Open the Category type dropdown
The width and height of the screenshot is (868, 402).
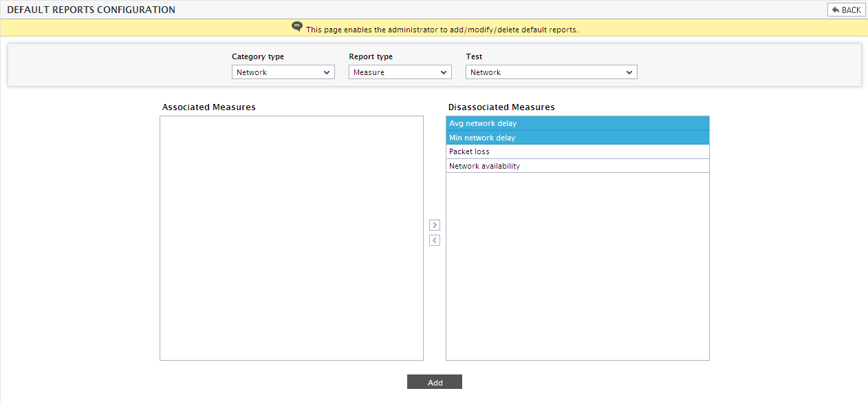(283, 72)
